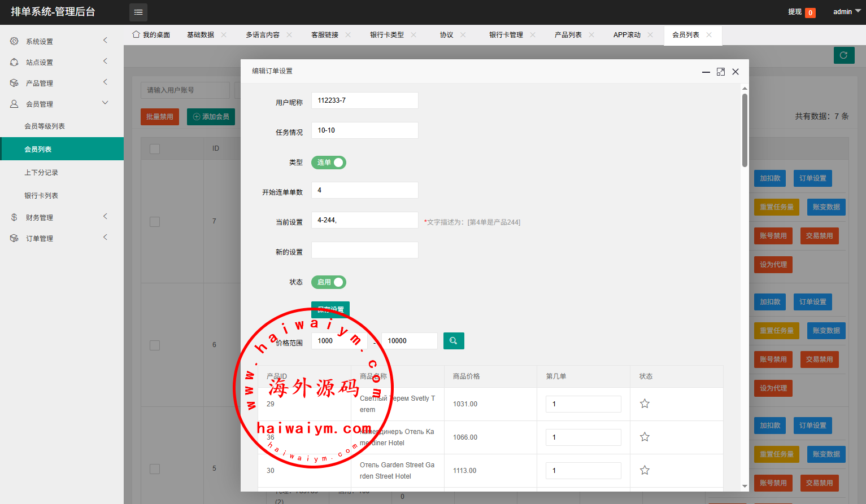Viewport: 866px width, 504px height.
Task: Click the hamburger menu icon in header
Action: pyautogui.click(x=138, y=12)
